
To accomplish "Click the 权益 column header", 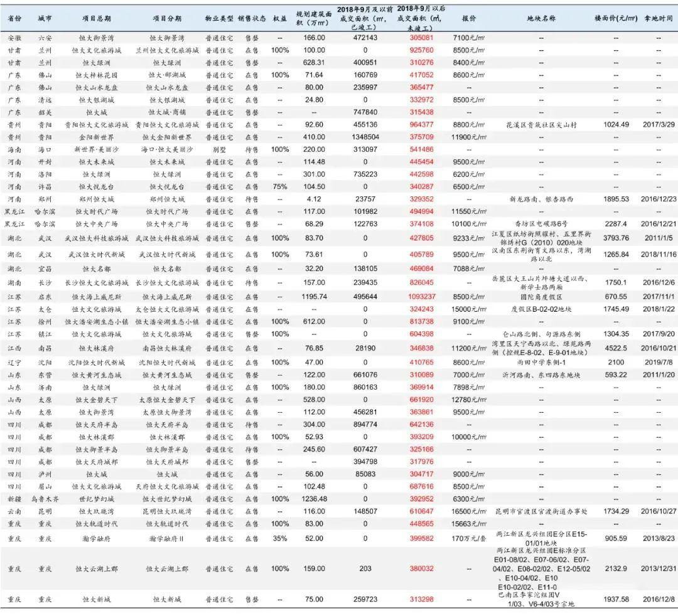I will point(280,19).
